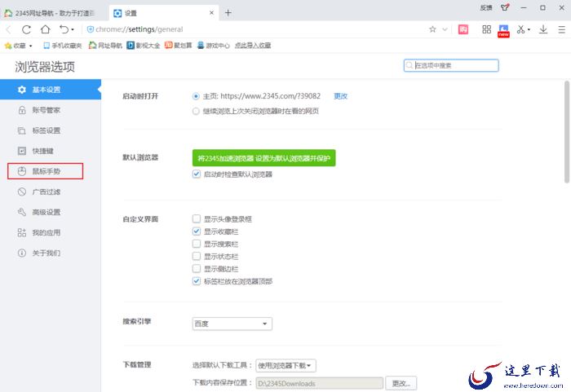
Task: Enable 显示搜索栏 checkbox
Action: click(197, 244)
